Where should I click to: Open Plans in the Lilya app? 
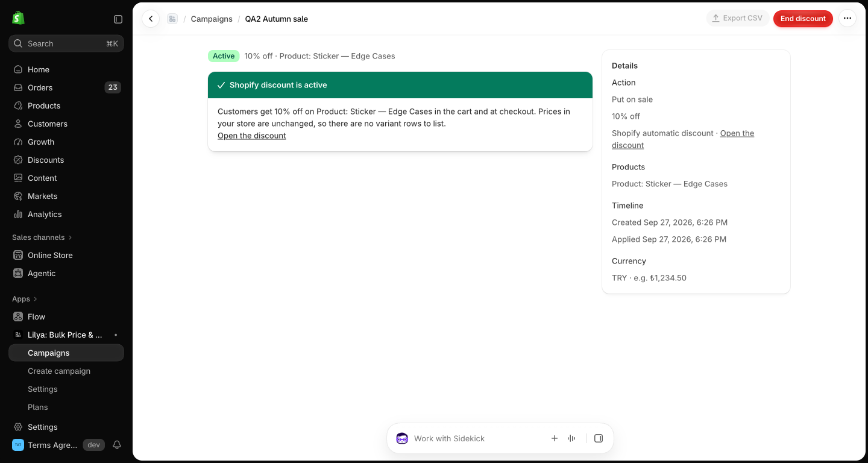(66, 407)
